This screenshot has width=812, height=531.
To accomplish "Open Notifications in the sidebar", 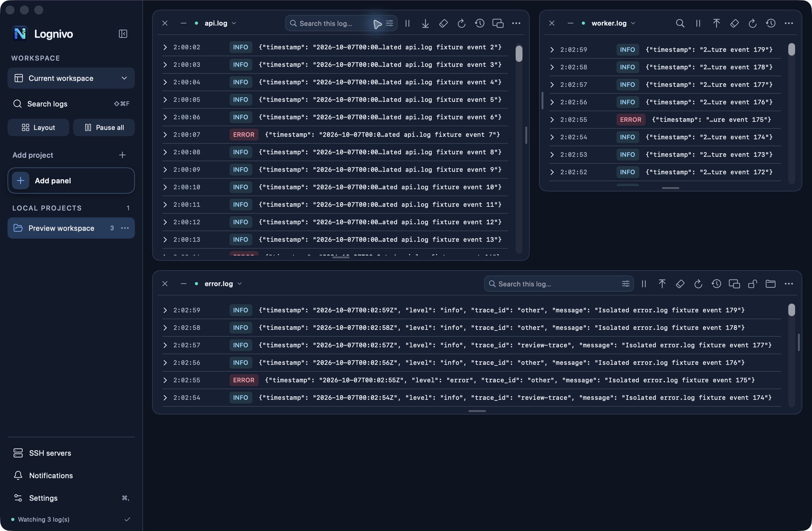I will pos(71,475).
